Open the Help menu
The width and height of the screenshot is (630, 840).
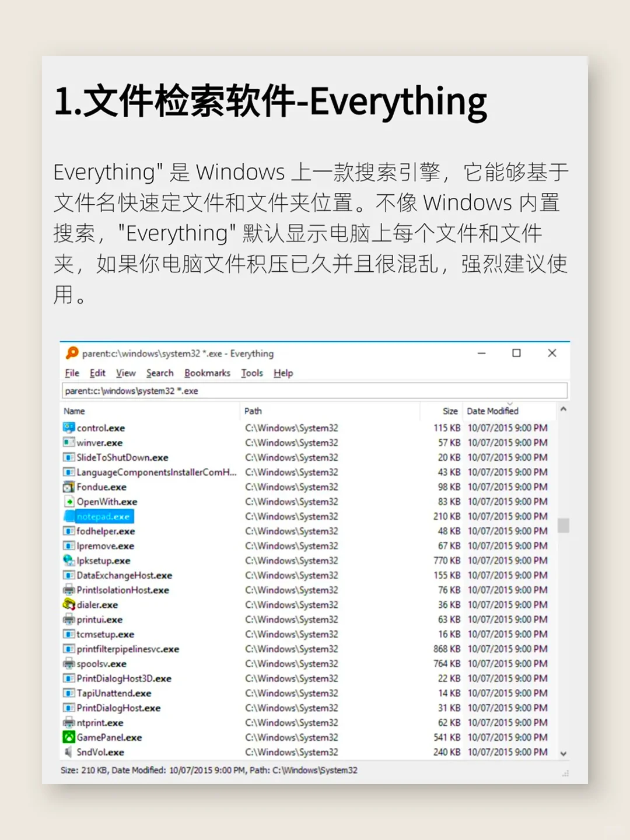coord(283,373)
